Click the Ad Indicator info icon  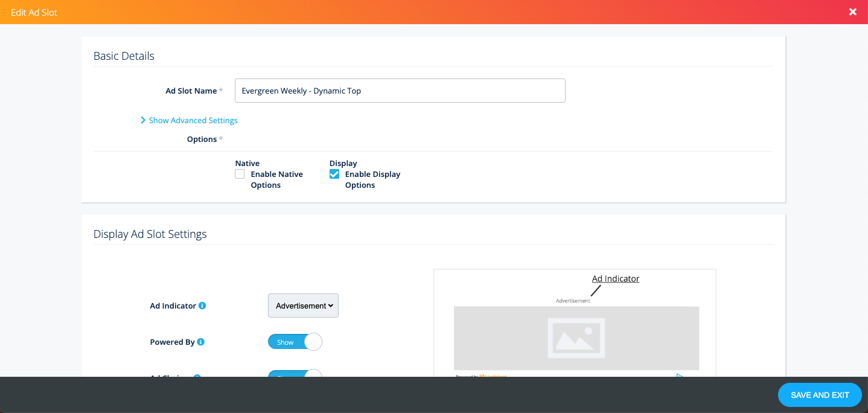click(202, 306)
